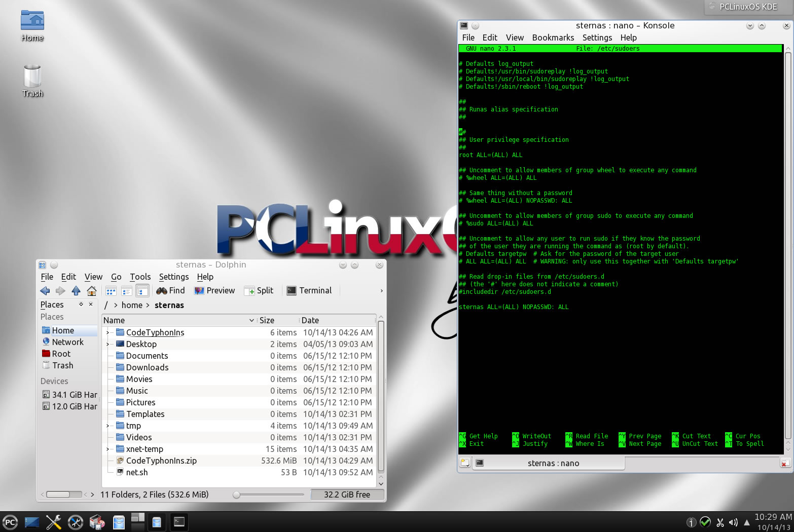
Task: Close tab using Konsole bottom-right button
Action: click(x=785, y=463)
